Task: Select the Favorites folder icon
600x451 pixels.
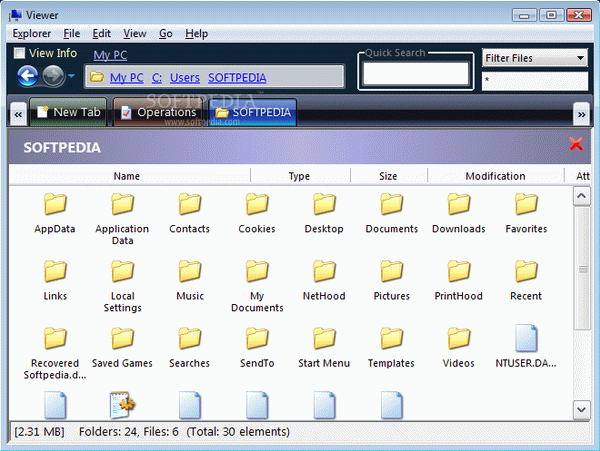Action: coord(526,204)
